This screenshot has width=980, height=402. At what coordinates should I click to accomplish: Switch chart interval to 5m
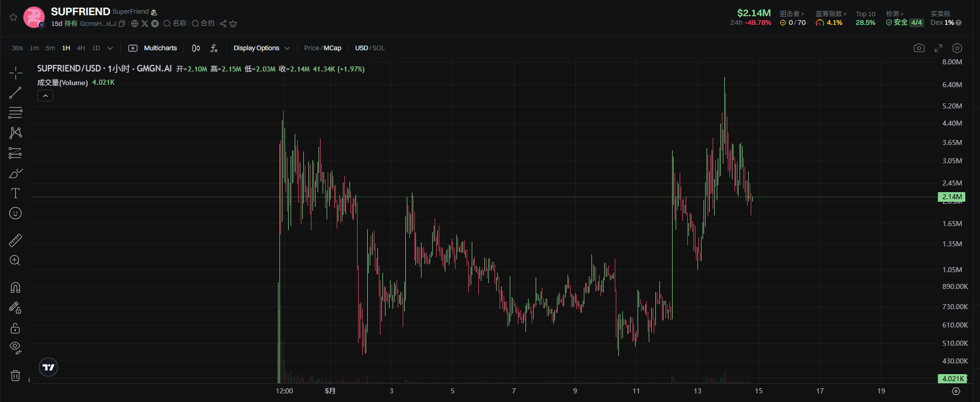pos(50,48)
